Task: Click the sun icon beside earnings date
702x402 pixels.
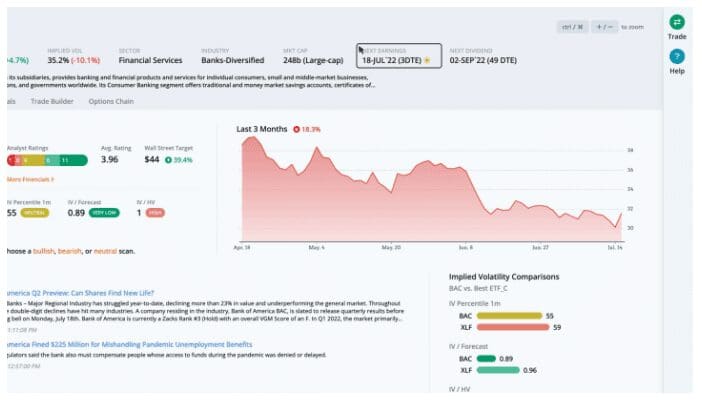Action: [x=428, y=61]
